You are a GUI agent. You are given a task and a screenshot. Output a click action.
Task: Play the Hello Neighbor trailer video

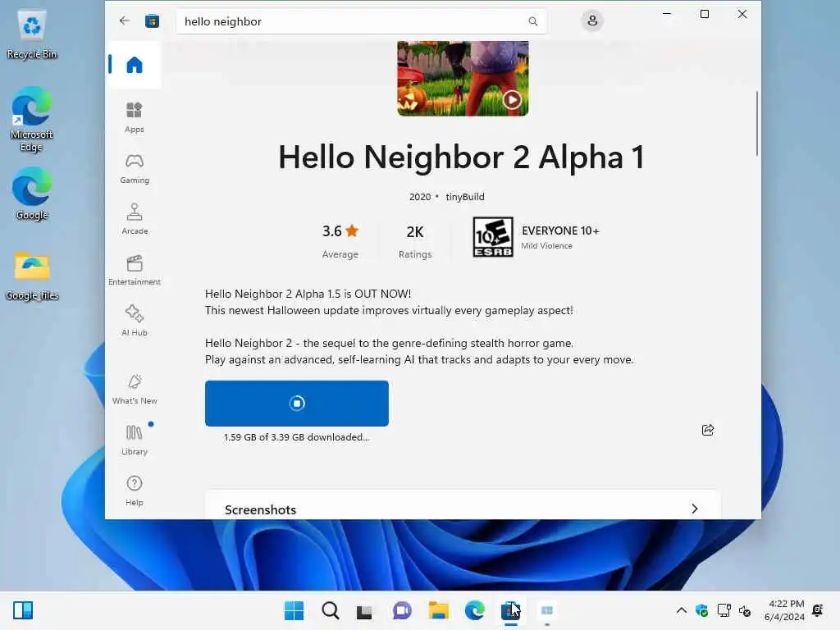512,99
